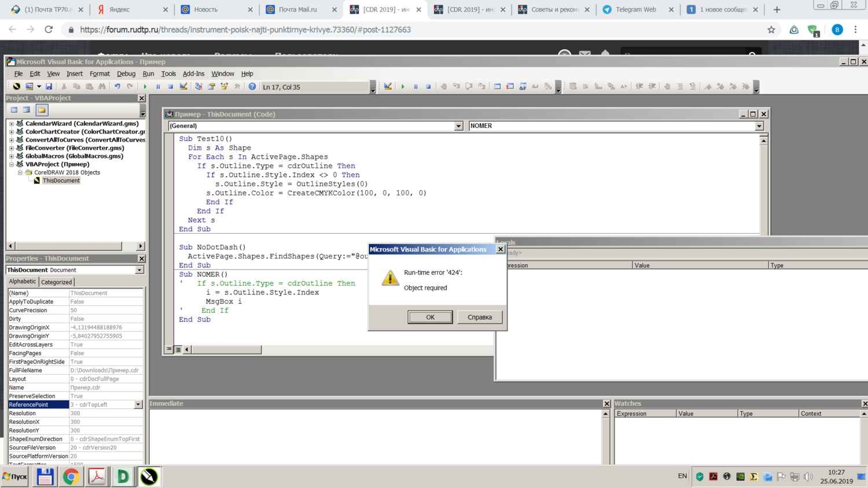This screenshot has width=868, height=488.
Task: Open the Object Browser toolbar icon
Action: point(224,87)
